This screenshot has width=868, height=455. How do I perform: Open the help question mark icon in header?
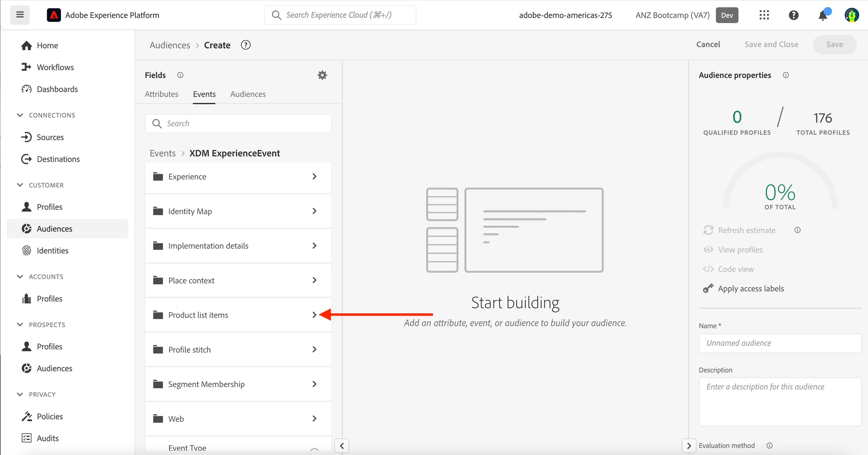click(794, 15)
